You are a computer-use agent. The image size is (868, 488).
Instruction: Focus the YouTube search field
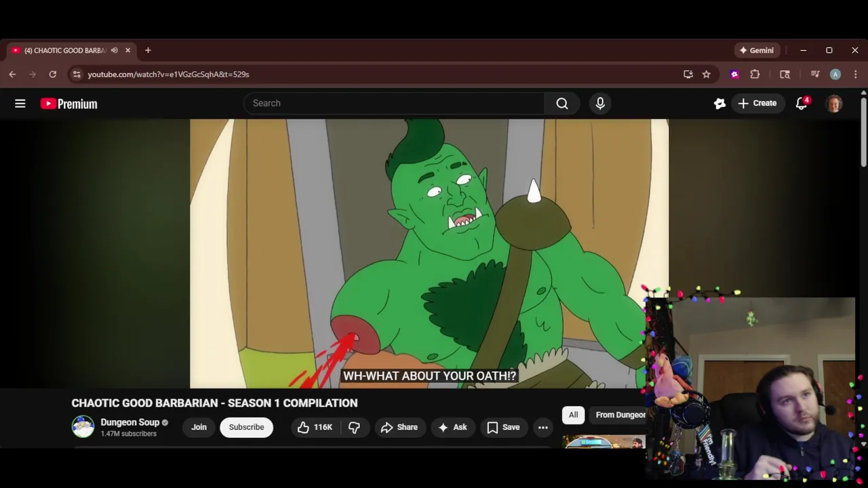[x=394, y=103]
